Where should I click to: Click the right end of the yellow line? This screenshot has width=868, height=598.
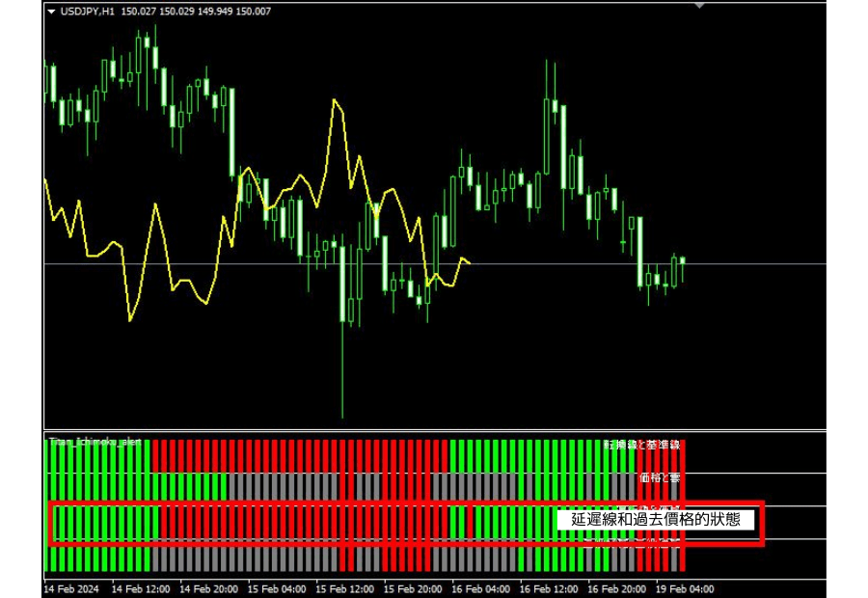coord(469,262)
